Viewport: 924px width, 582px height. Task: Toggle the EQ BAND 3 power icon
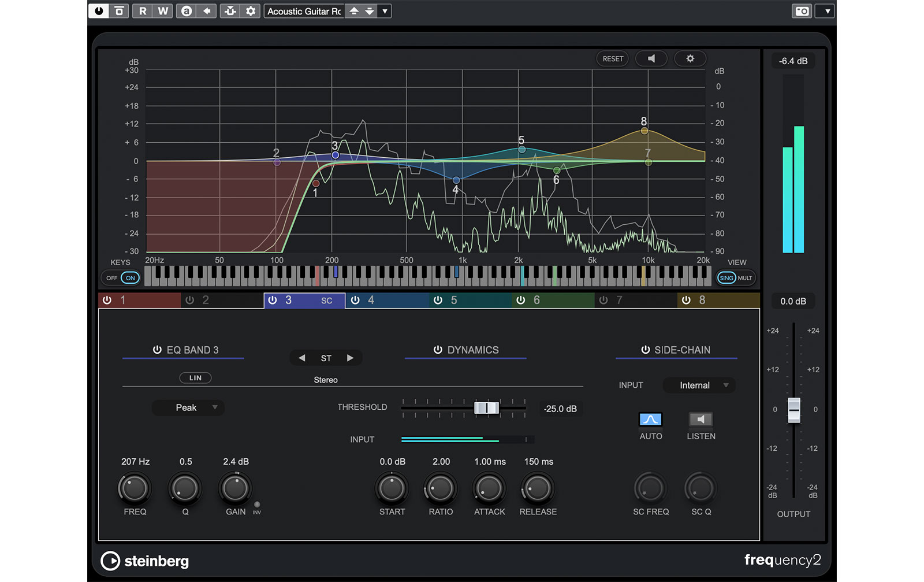(157, 350)
